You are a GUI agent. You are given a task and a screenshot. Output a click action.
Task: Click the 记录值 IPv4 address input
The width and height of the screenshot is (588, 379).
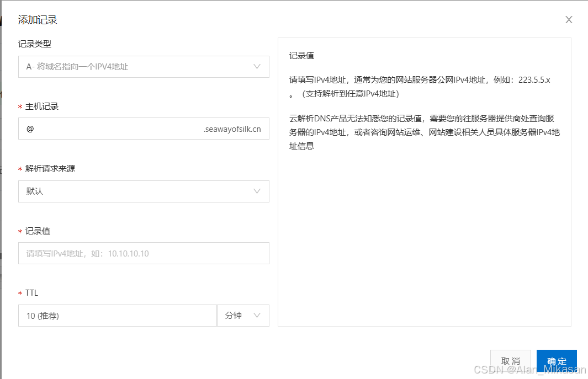[144, 253]
